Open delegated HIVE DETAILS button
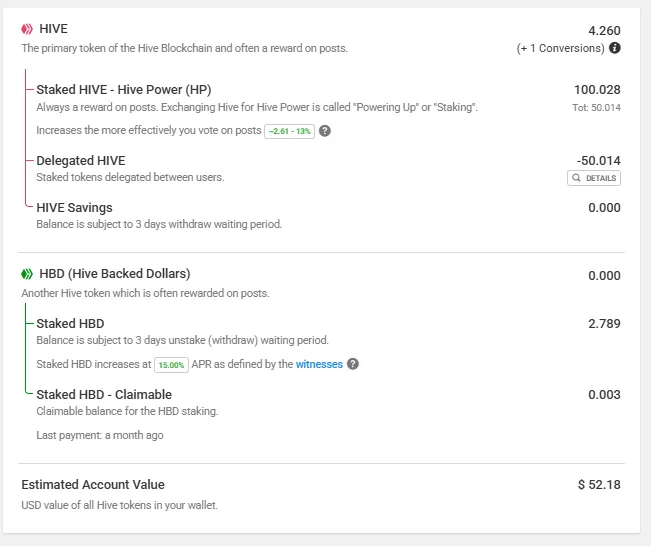This screenshot has height=546, width=651. click(x=594, y=178)
